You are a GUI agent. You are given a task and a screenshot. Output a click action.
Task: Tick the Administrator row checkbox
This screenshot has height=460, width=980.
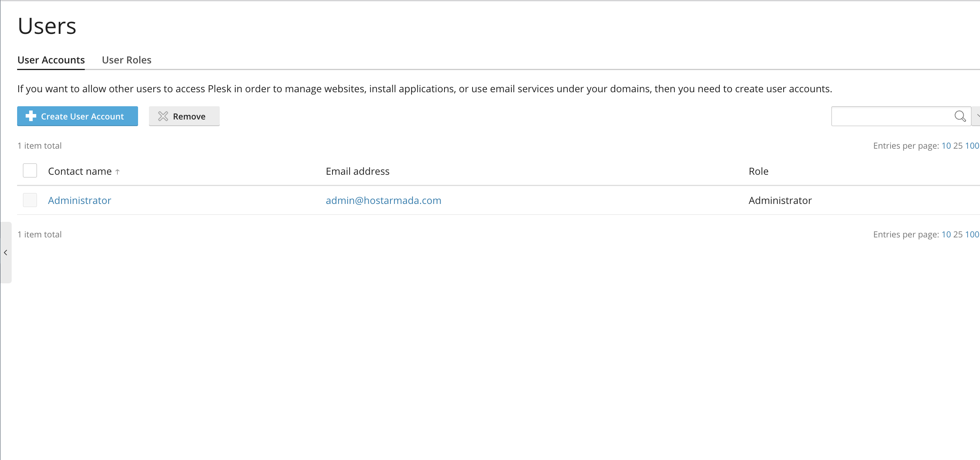[30, 200]
